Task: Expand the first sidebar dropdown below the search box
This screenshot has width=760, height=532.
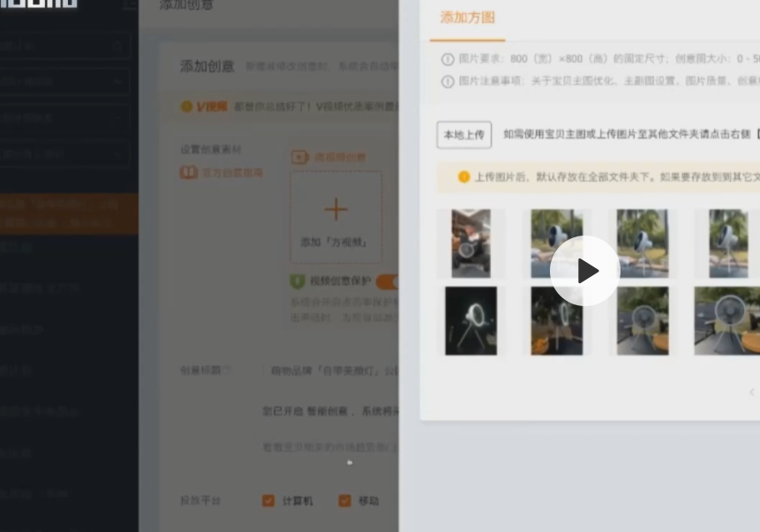Action: tap(66, 82)
